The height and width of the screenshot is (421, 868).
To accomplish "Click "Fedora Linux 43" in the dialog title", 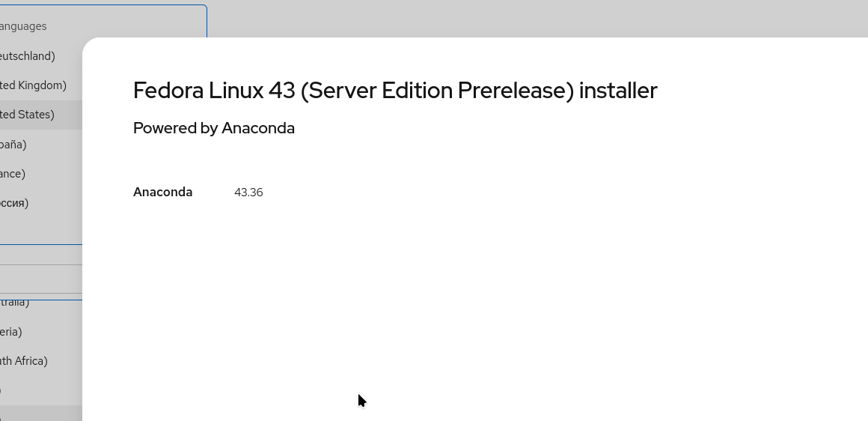I will coord(214,91).
